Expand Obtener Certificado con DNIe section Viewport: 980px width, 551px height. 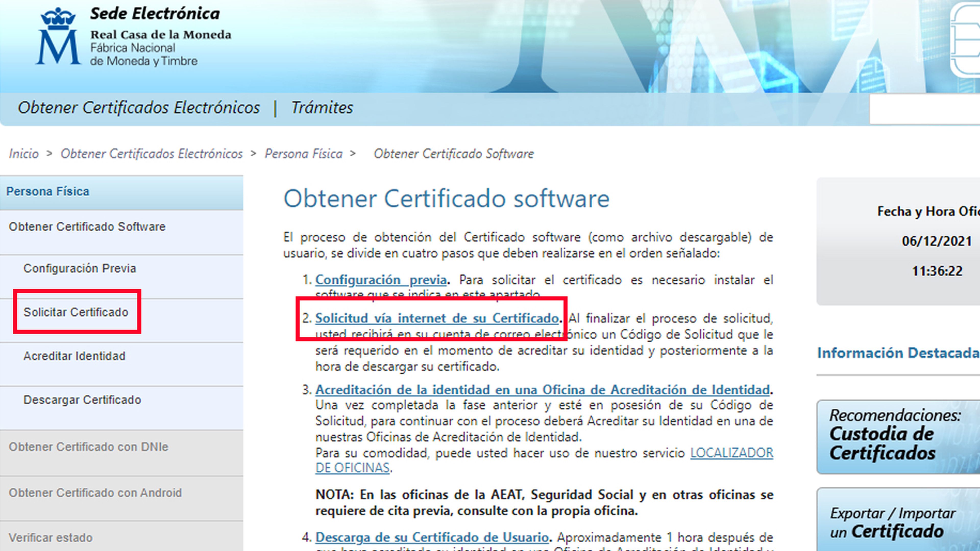(x=88, y=447)
